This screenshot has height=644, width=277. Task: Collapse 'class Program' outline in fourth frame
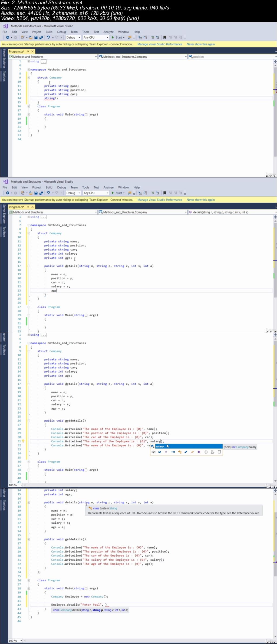[x=29, y=580]
